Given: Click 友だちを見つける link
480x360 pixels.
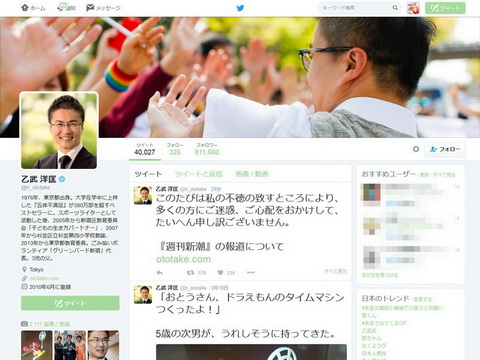Looking at the screenshot, I should (x=380, y=275).
